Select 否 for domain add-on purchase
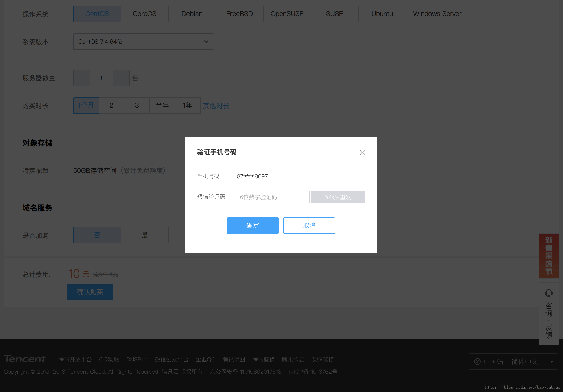563x392 pixels. coord(97,235)
